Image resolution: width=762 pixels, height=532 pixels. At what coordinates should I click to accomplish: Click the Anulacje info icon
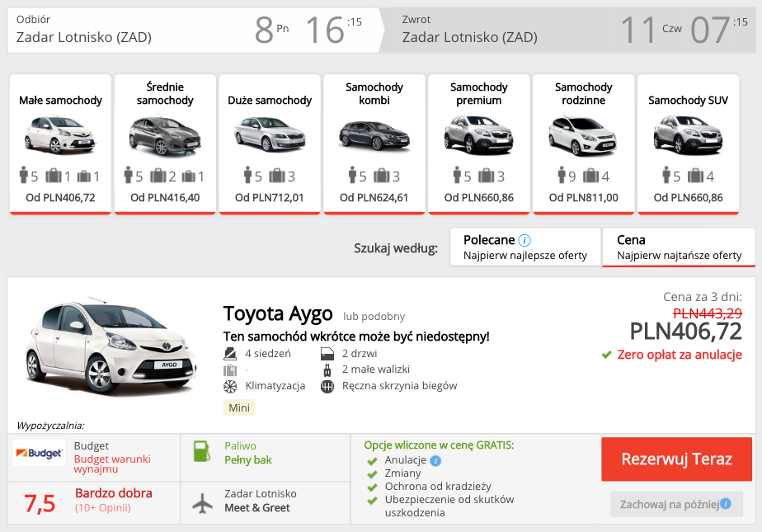point(436,460)
